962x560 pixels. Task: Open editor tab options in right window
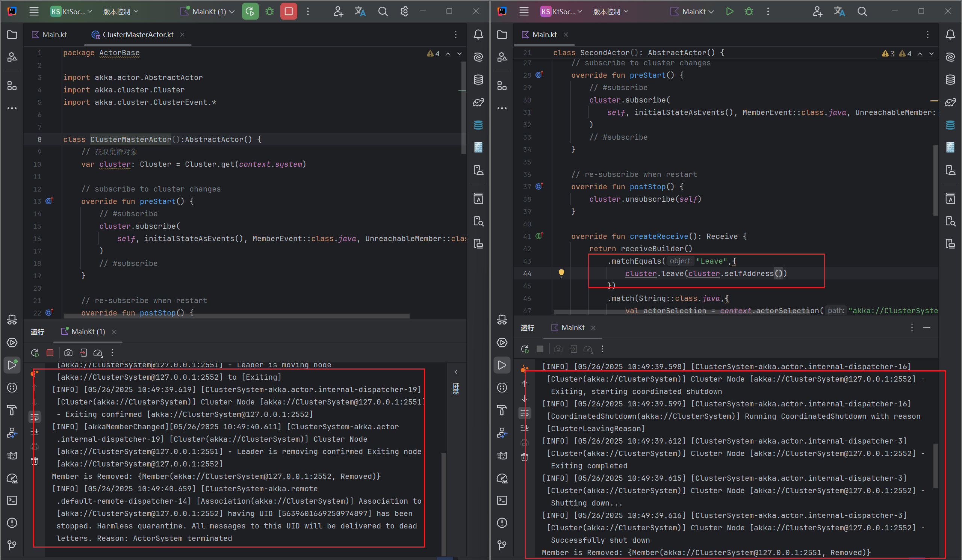(928, 34)
